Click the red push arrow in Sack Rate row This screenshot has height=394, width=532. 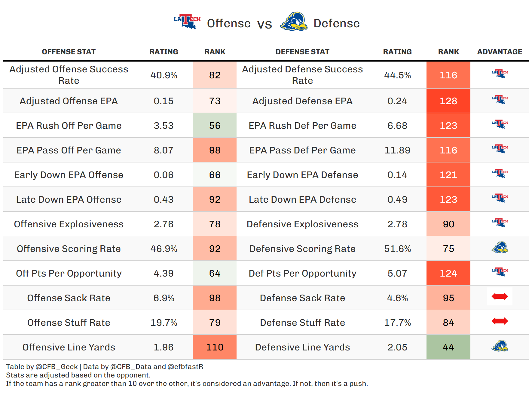coord(500,297)
